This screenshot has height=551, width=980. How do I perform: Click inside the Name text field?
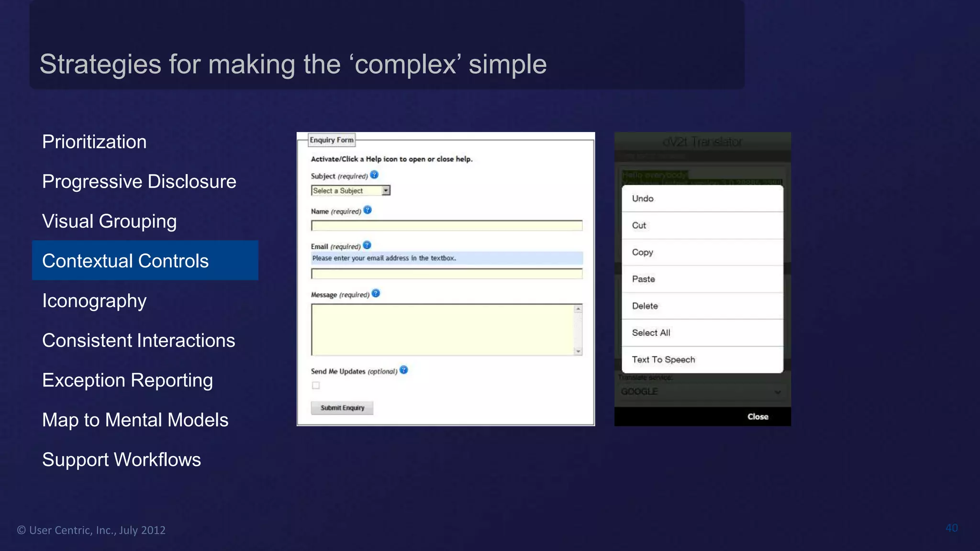(x=446, y=225)
